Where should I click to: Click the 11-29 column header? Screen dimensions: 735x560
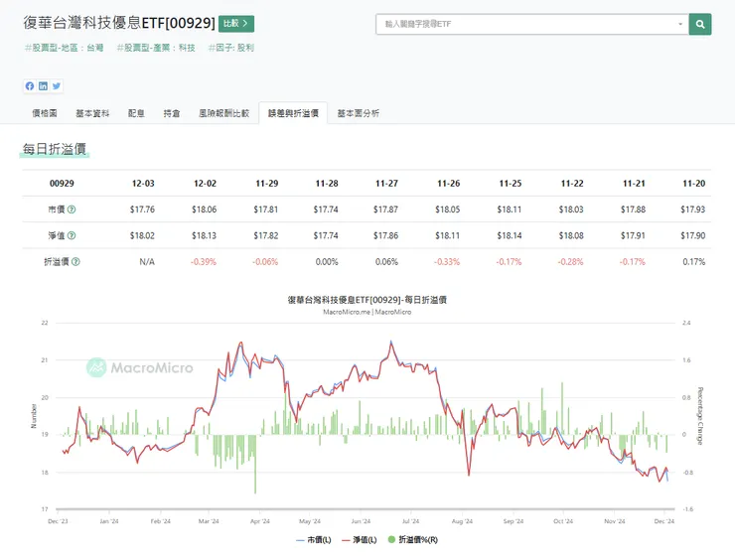(x=267, y=184)
